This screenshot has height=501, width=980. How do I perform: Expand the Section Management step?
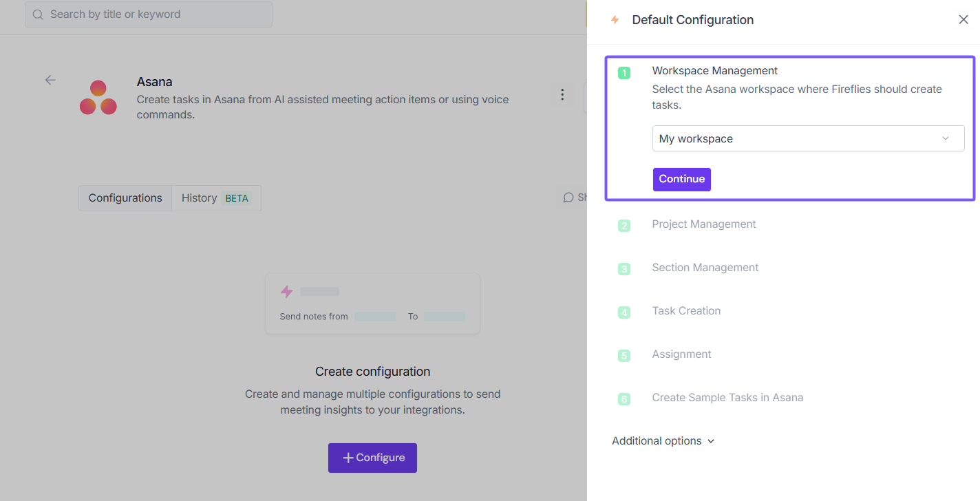705,268
